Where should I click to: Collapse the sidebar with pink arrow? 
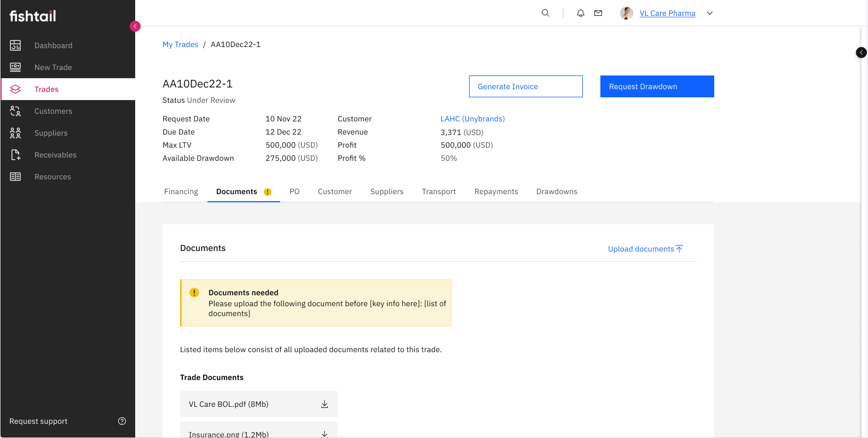[135, 26]
